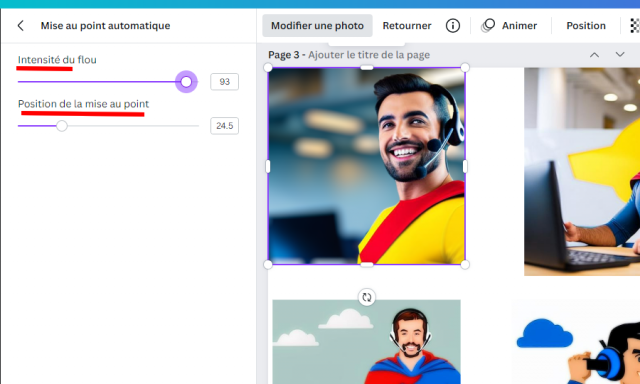Image resolution: width=640 pixels, height=384 pixels.
Task: Click the bottom edge crop handle of photo
Action: [367, 265]
